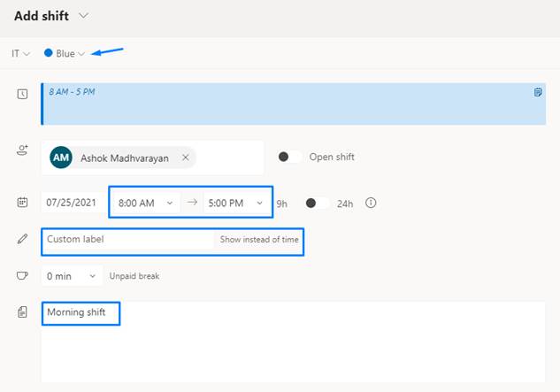The height and width of the screenshot is (392, 560).
Task: Click the pencil icon beside Custom label
Action: pos(22,239)
